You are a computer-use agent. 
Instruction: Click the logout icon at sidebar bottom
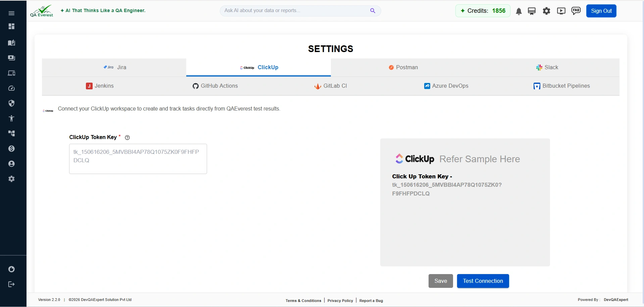click(11, 284)
